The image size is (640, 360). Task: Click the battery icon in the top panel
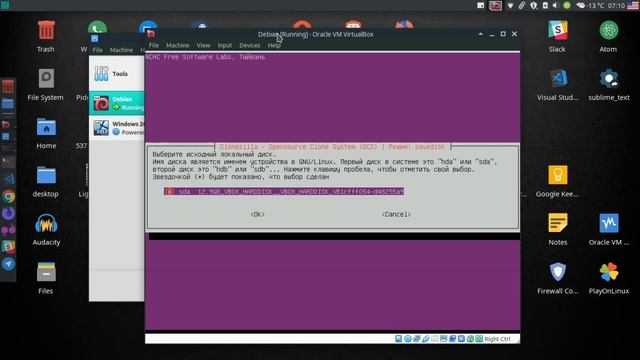click(545, 5)
